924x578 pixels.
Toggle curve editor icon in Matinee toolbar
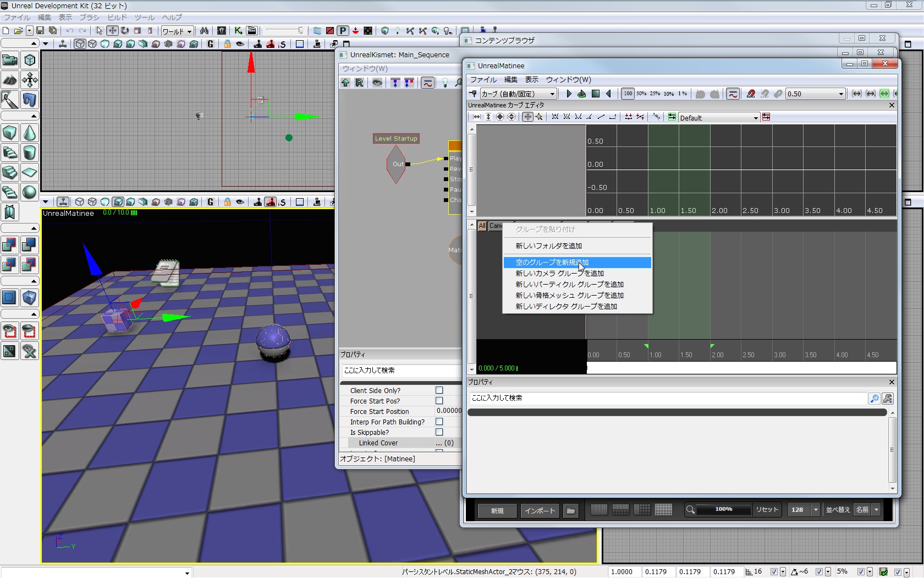(733, 94)
